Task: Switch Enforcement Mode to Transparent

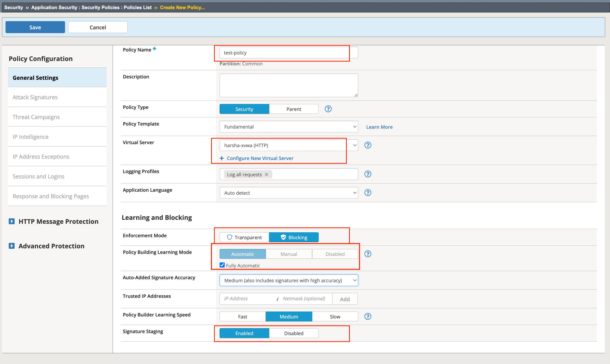Action: (244, 237)
